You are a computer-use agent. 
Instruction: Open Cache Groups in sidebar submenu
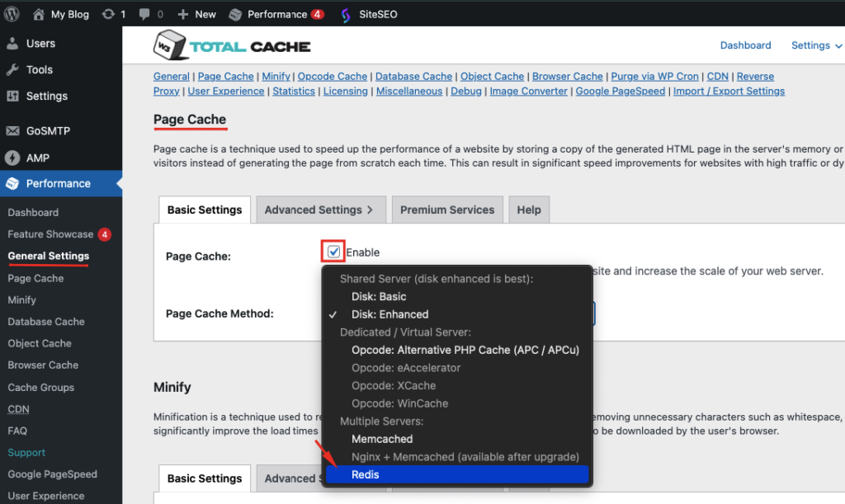[41, 387]
